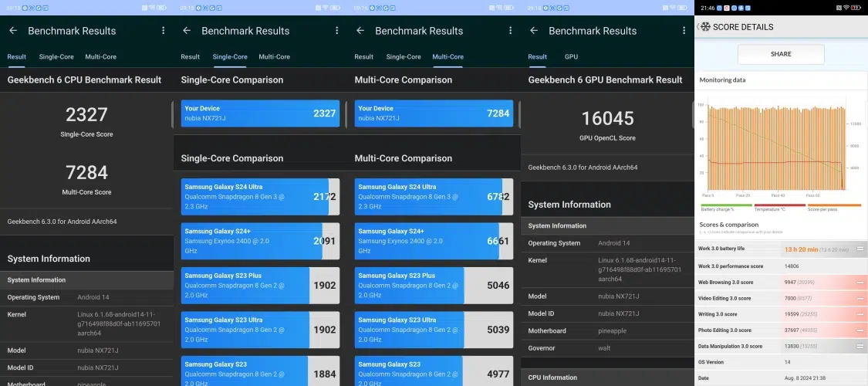Tap minus indicator in Web Browsing 3.0 score row
868x386 pixels.
(860, 283)
